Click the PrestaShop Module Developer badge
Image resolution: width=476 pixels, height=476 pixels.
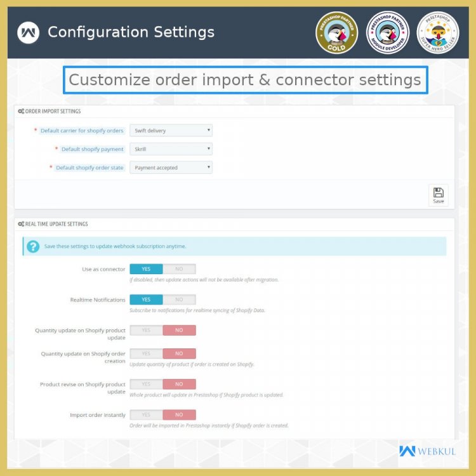(388, 33)
